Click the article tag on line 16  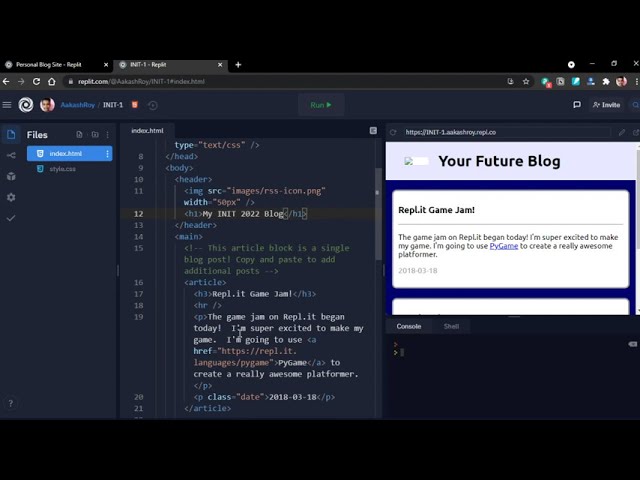[205, 282]
